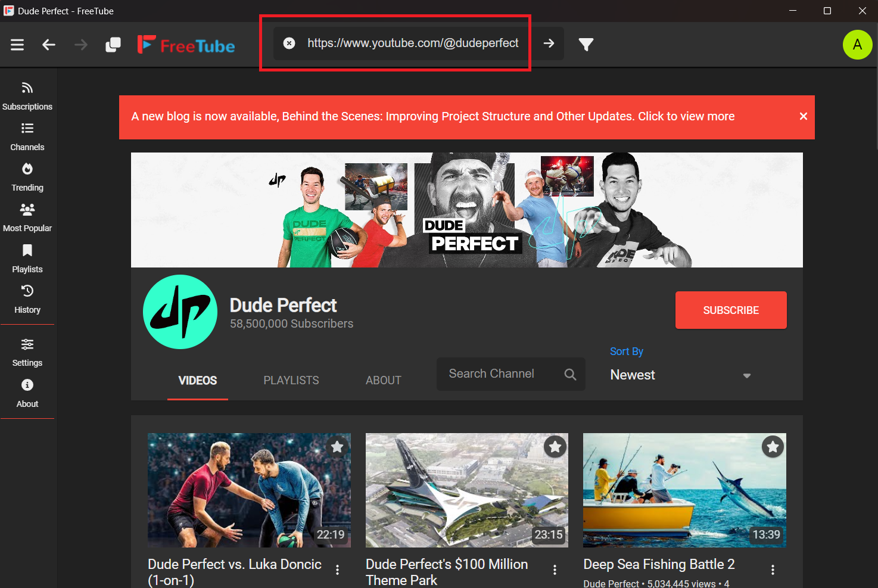Open Subscriptions in the sidebar

pyautogui.click(x=27, y=97)
